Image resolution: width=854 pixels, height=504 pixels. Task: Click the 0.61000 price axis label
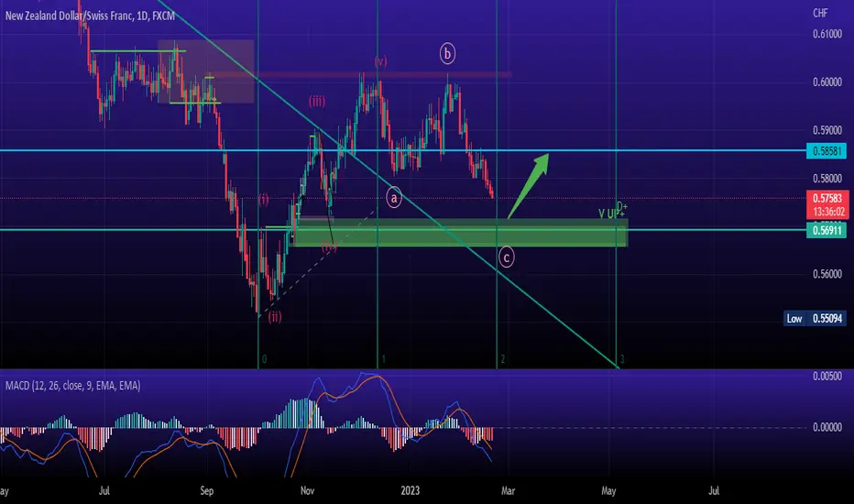[x=827, y=34]
